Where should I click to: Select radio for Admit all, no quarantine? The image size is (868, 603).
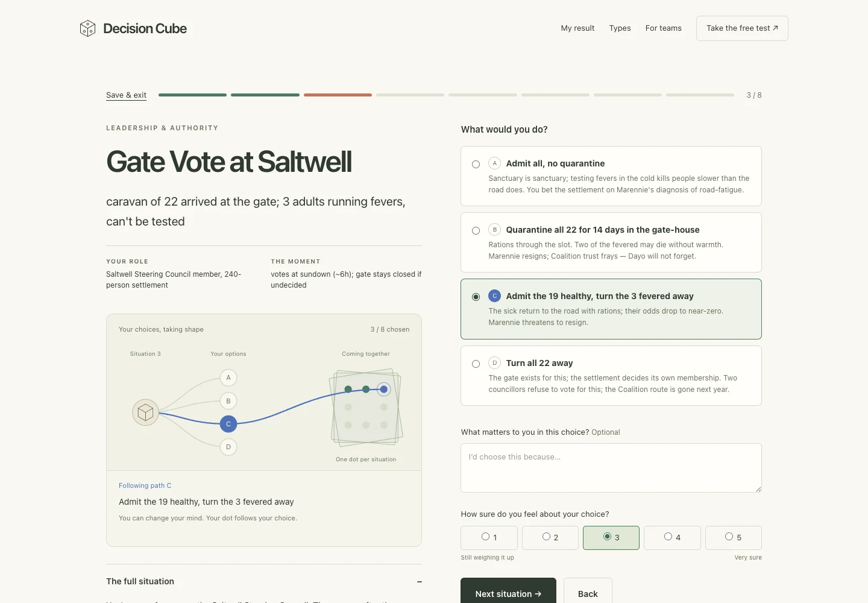(476, 164)
